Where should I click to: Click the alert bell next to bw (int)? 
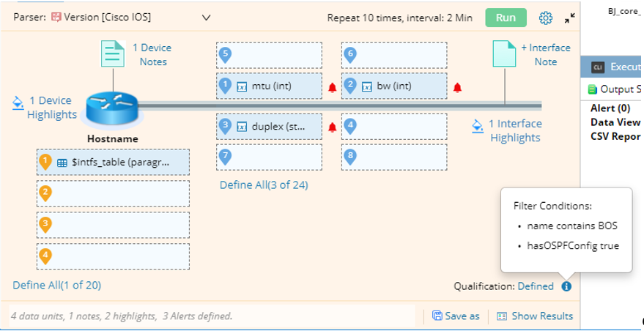457,87
